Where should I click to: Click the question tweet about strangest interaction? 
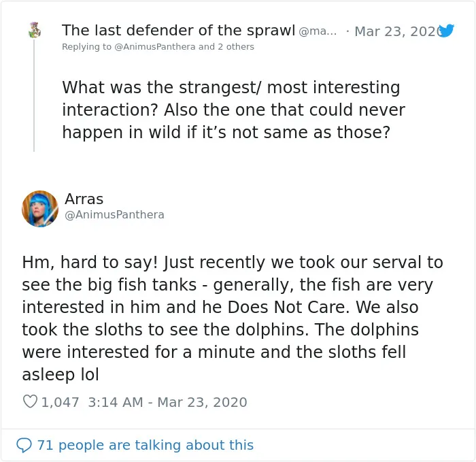click(233, 110)
